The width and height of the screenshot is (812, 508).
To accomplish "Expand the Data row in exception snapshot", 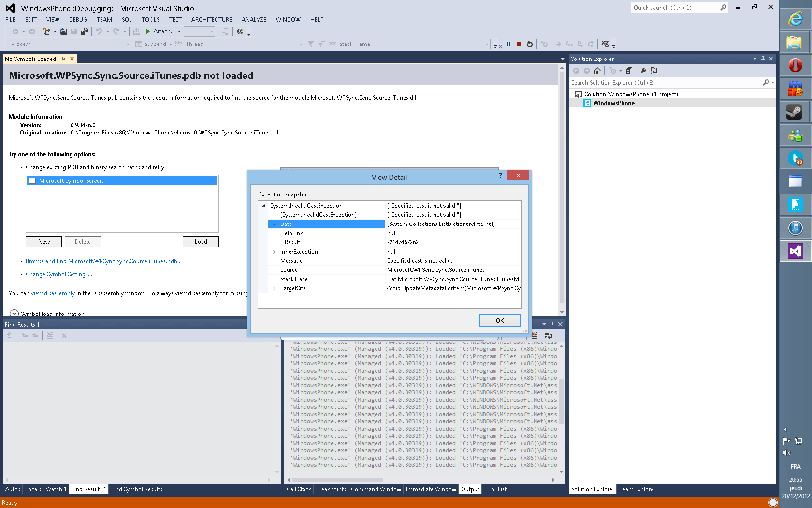I will tap(274, 224).
